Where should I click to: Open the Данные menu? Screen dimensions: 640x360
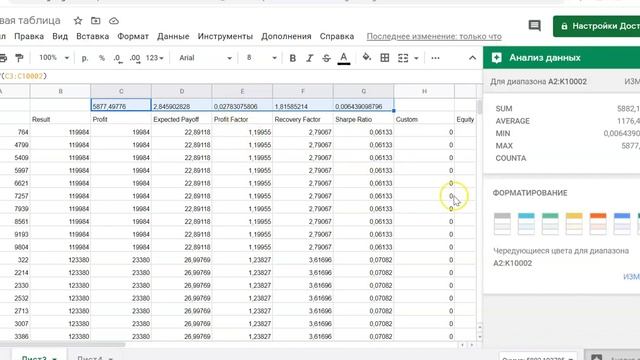click(x=173, y=36)
